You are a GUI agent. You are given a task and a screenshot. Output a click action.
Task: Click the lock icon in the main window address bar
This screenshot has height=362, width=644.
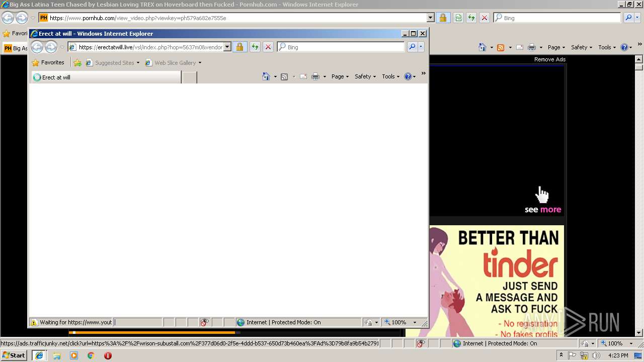point(443,18)
